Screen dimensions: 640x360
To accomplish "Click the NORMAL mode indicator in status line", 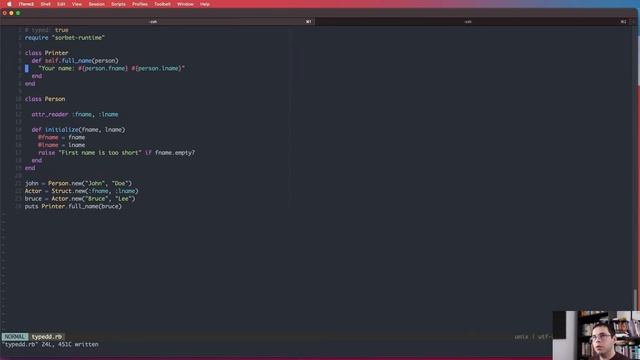I will tap(15, 337).
